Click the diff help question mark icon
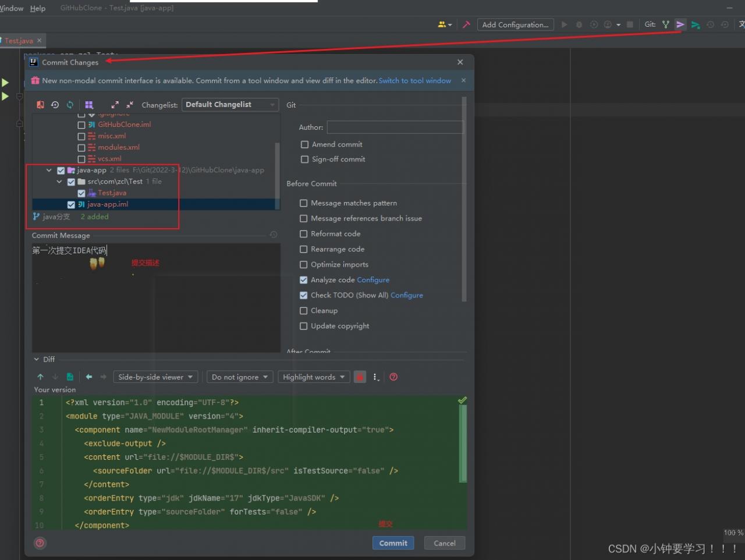This screenshot has height=560, width=745. (x=393, y=377)
